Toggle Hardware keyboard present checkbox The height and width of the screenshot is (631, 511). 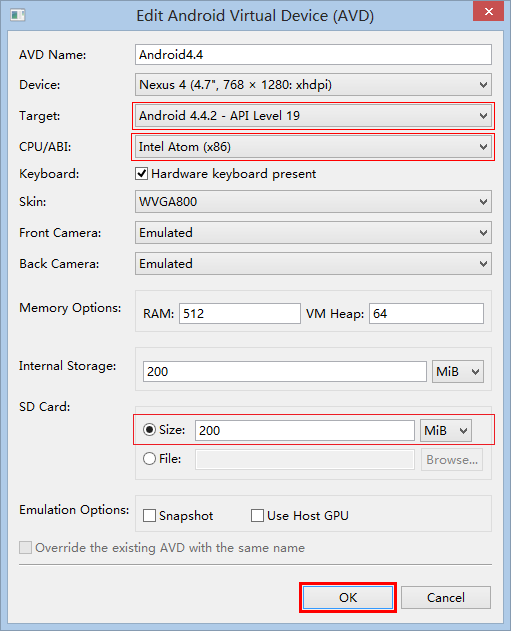click(x=141, y=174)
